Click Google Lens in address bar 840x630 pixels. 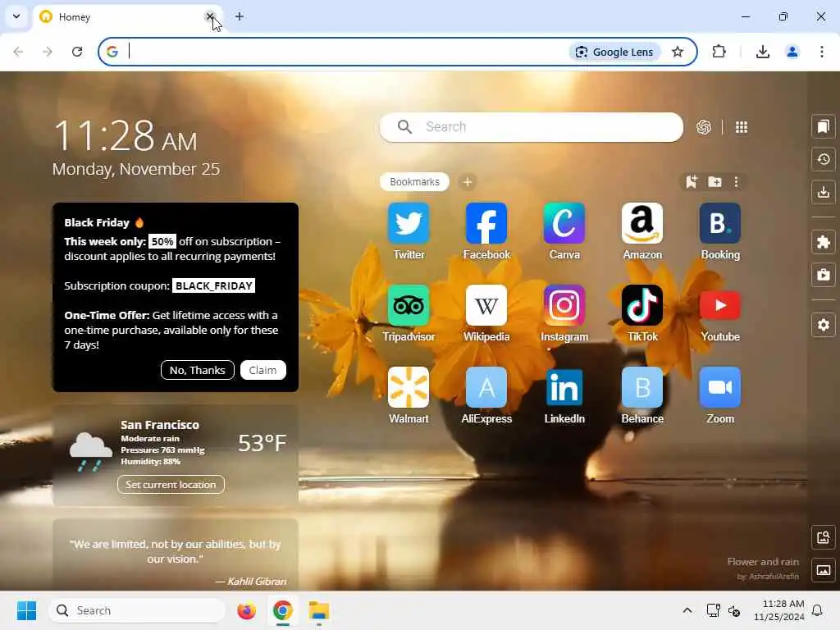(614, 52)
